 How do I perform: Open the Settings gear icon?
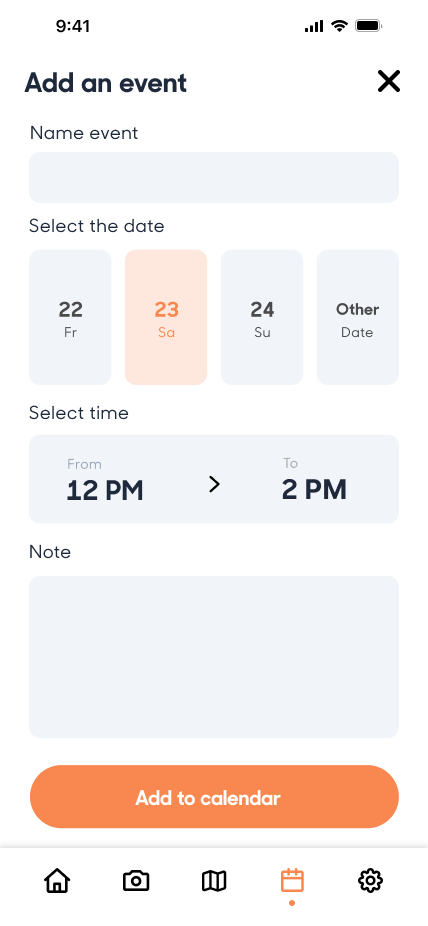tap(370, 881)
